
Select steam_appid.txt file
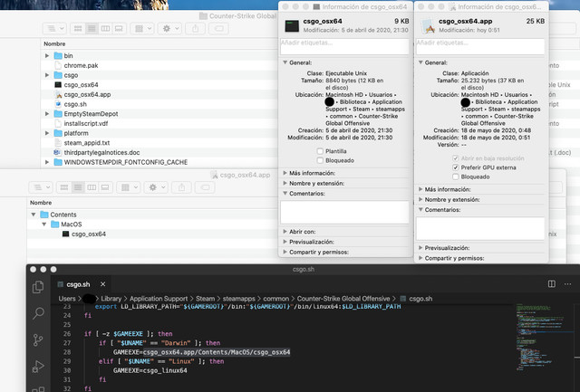[x=87, y=143]
